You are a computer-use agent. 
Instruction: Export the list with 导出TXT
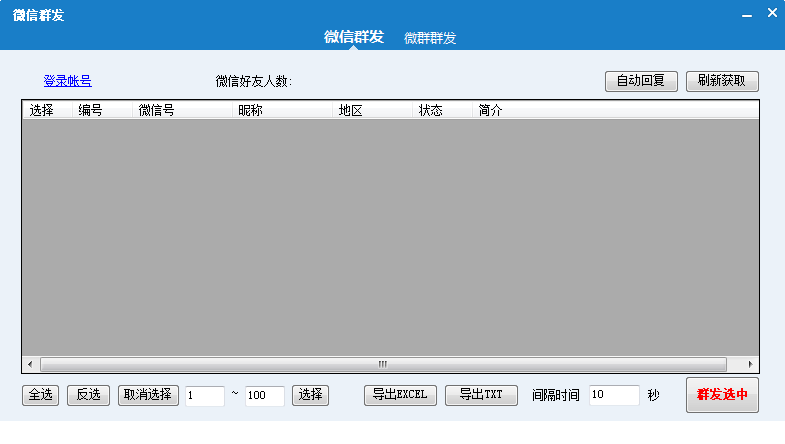[x=481, y=395]
